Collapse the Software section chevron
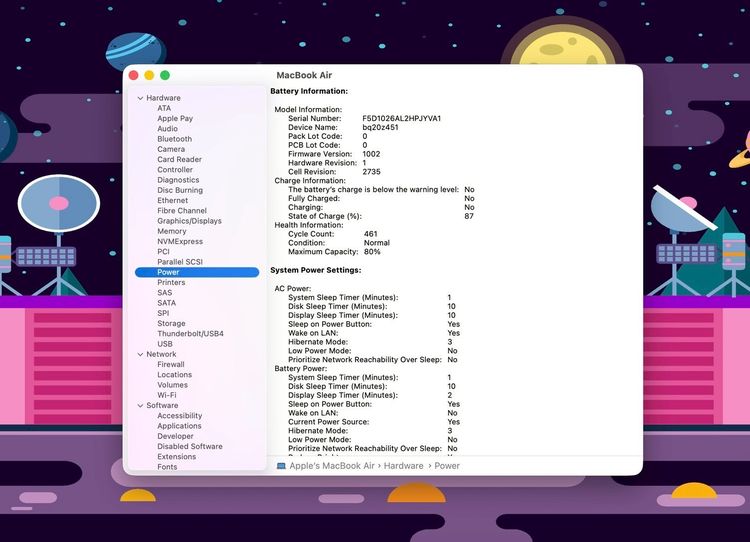750x542 pixels. [140, 406]
